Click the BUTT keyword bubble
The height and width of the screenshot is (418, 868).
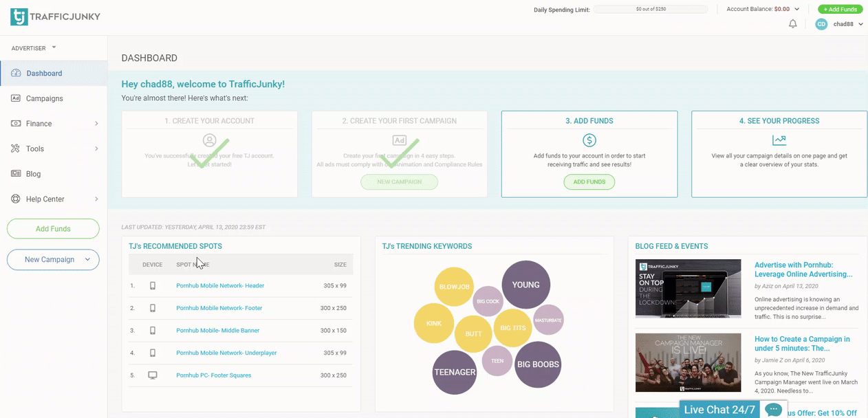473,333
